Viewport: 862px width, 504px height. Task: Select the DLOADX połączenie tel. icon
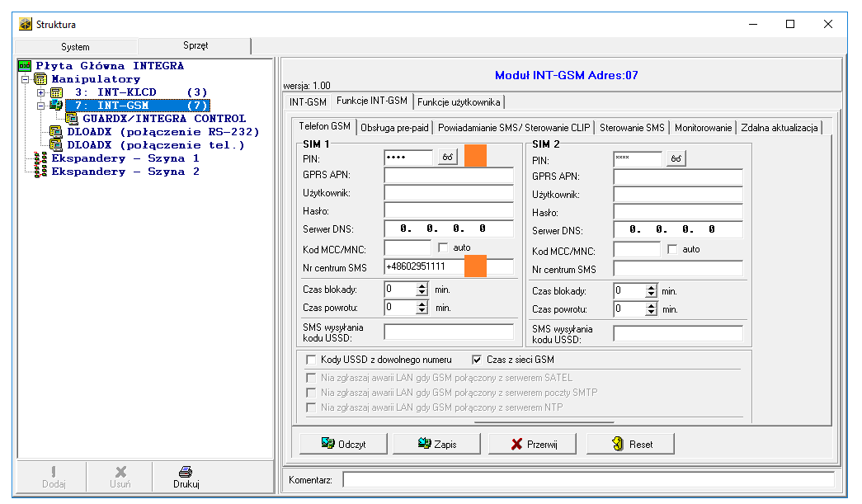56,145
